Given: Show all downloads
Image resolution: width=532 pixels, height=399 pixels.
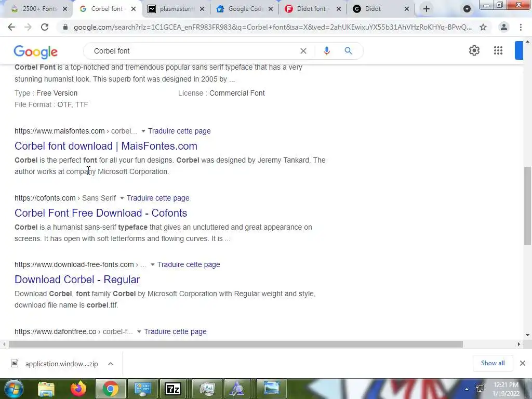Looking at the screenshot, I should (493, 363).
